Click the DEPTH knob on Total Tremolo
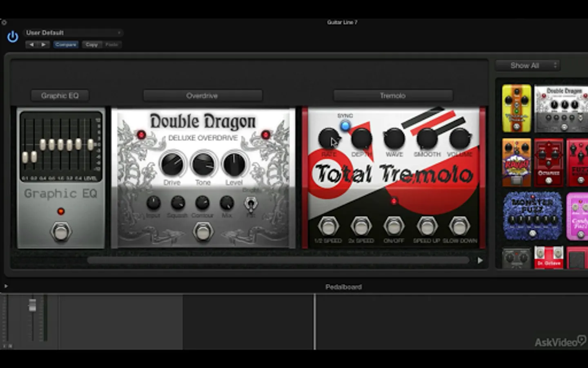The height and width of the screenshot is (368, 588). coord(361,139)
